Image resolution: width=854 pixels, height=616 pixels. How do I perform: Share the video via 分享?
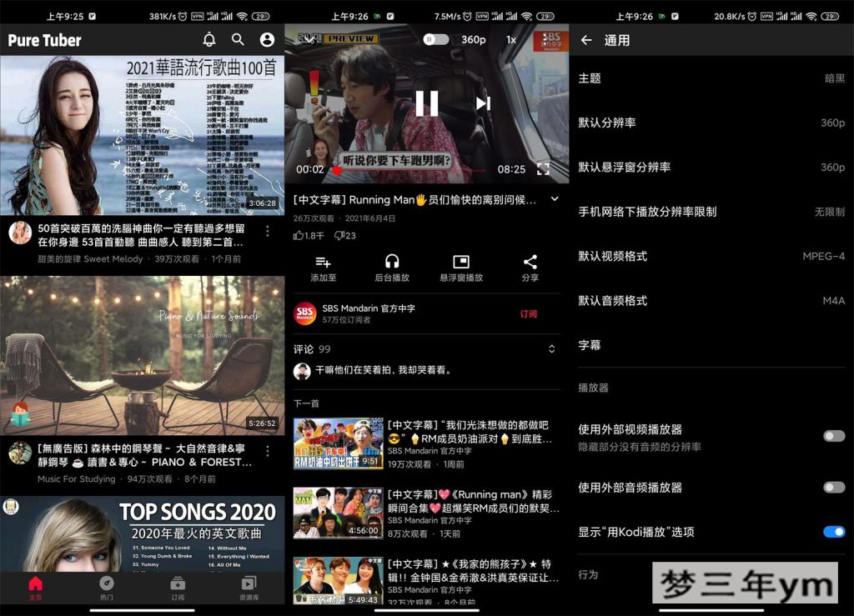[530, 268]
